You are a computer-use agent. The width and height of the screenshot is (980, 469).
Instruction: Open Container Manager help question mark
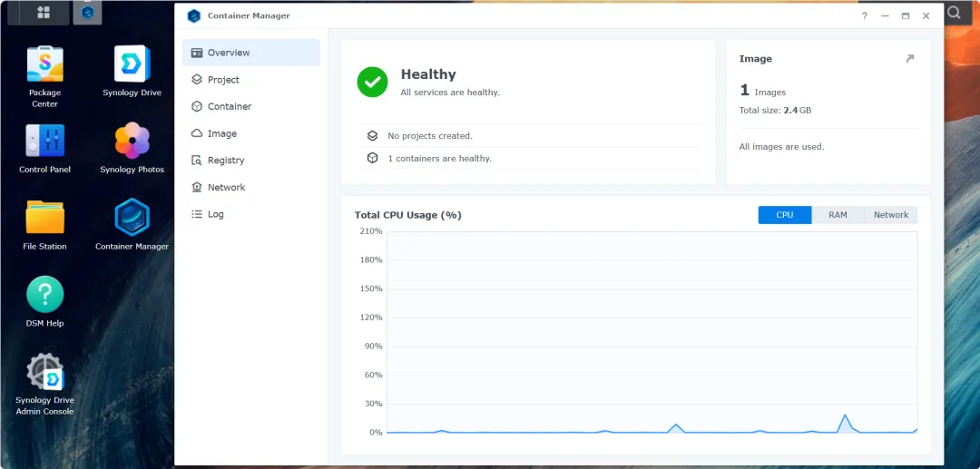[x=865, y=16]
